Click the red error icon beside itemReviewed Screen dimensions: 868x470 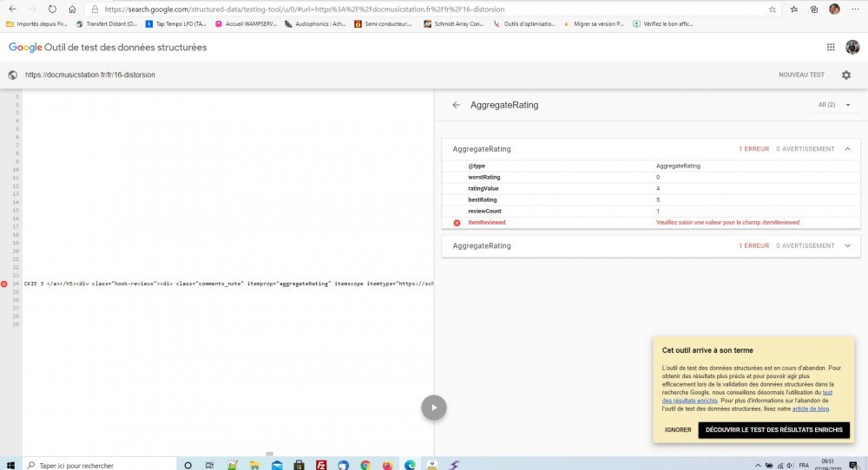pyautogui.click(x=457, y=222)
